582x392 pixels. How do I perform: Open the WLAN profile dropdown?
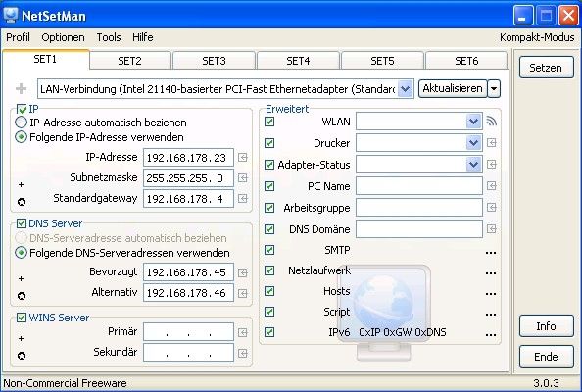pos(473,121)
